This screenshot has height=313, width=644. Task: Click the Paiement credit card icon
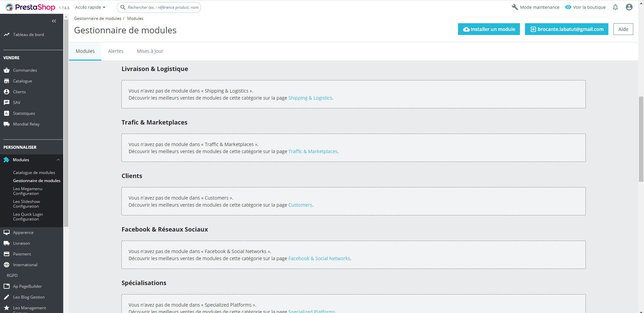tap(6, 254)
